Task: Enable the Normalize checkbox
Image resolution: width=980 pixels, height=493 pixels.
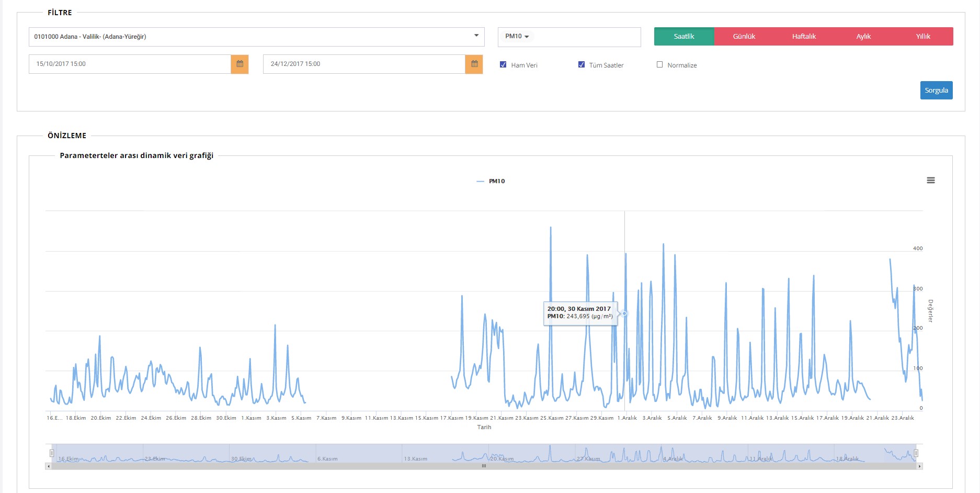Action: [x=659, y=65]
